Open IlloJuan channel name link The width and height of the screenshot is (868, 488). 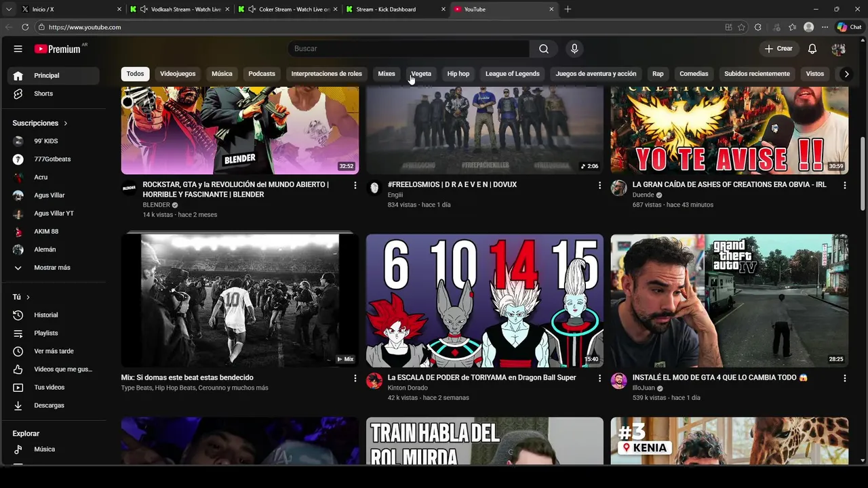point(644,388)
